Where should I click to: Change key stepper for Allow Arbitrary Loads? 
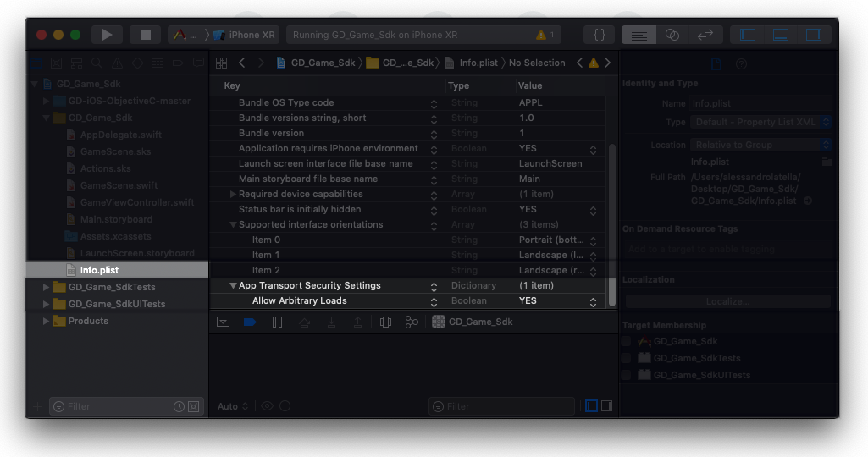click(x=434, y=301)
